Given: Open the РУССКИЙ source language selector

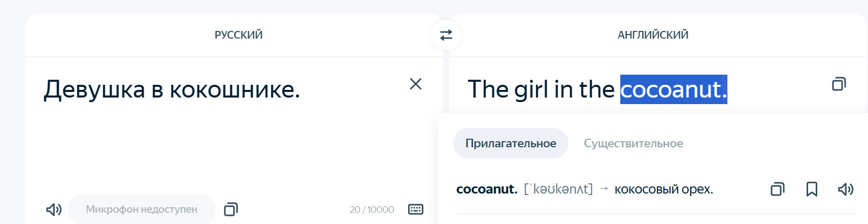Looking at the screenshot, I should click(238, 35).
